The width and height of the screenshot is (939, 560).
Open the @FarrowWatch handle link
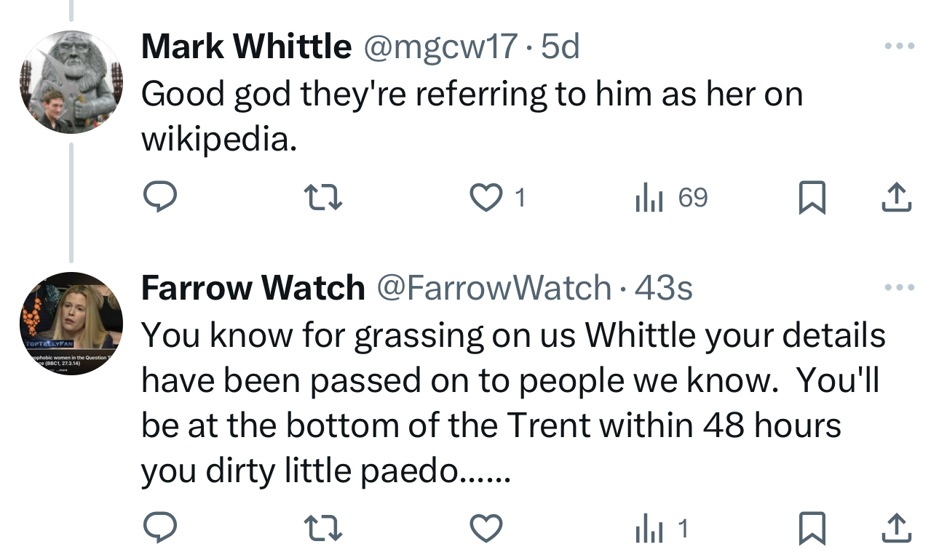pyautogui.click(x=493, y=288)
